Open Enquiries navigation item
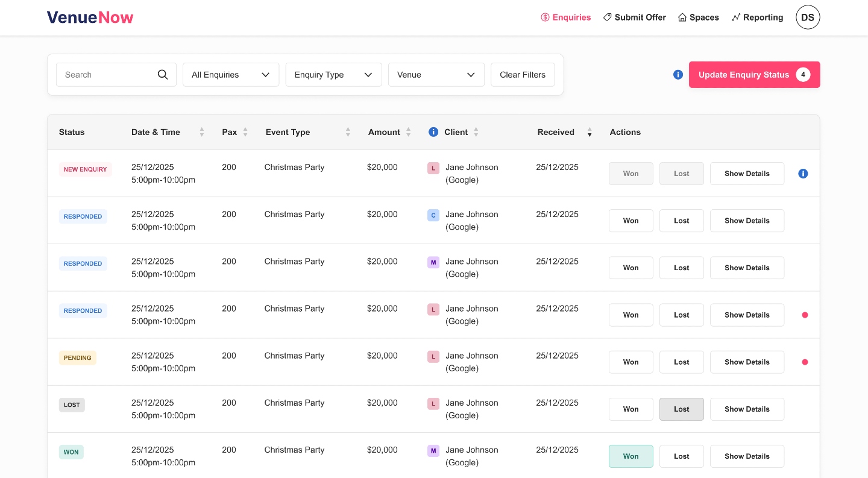The width and height of the screenshot is (868, 478). 565,17
